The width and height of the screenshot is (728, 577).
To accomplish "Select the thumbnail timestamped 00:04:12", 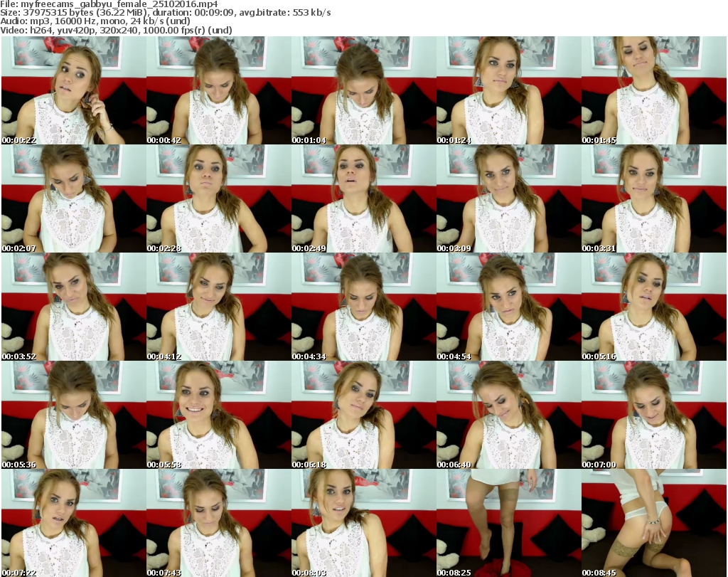I will (219, 307).
